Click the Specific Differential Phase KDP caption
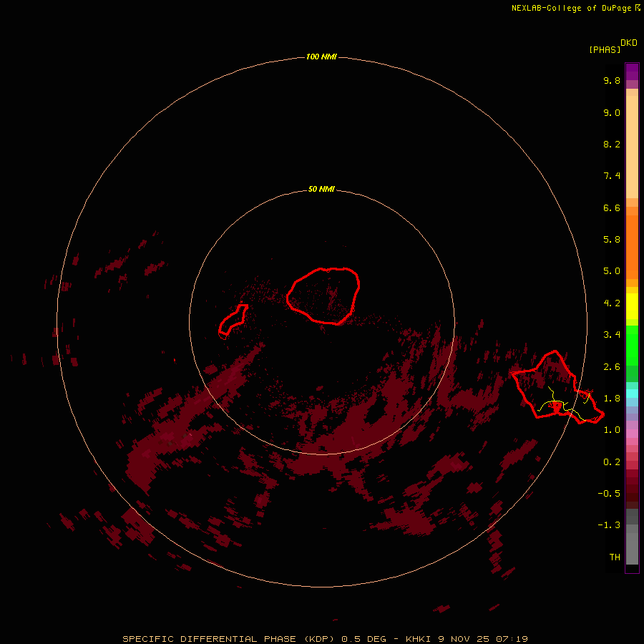 325,639
